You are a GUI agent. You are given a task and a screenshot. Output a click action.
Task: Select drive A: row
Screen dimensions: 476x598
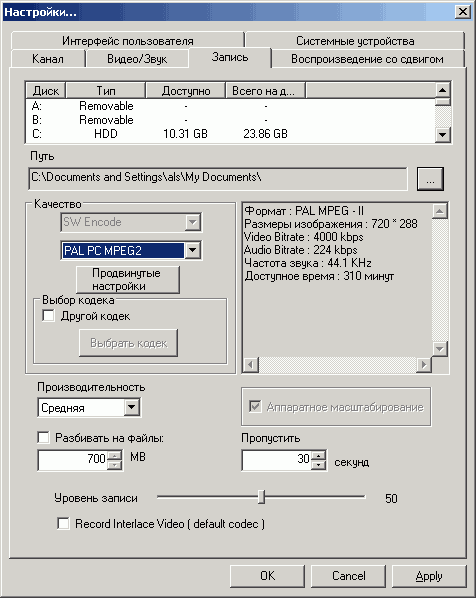(230, 106)
